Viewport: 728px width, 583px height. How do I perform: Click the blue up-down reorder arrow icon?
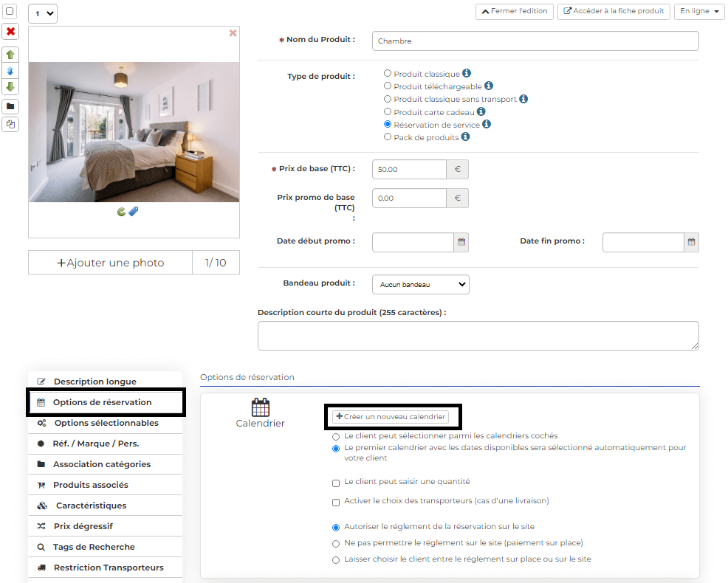(10, 71)
